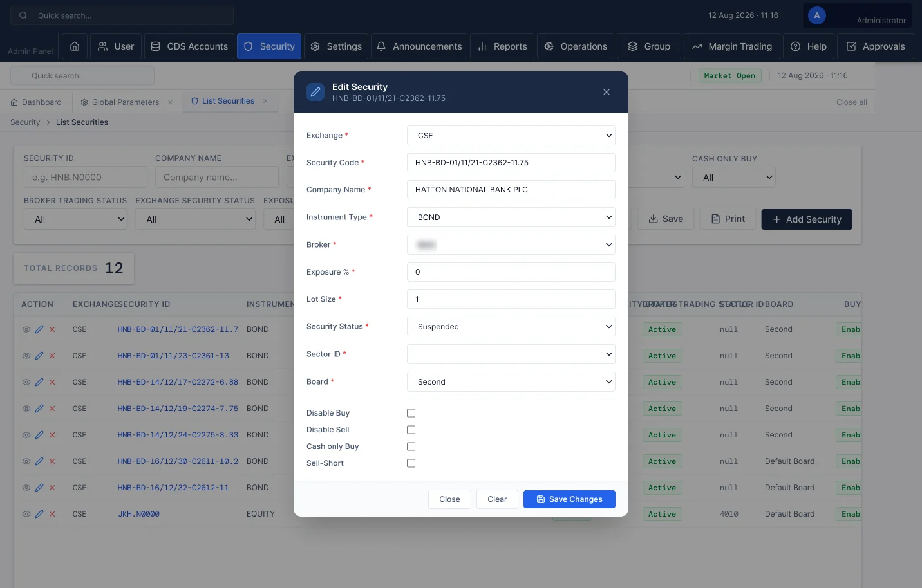Edit the HNB-BD-01/11/21-C2362-11.7 row via the pencil icon
The image size is (922, 588).
(x=39, y=329)
